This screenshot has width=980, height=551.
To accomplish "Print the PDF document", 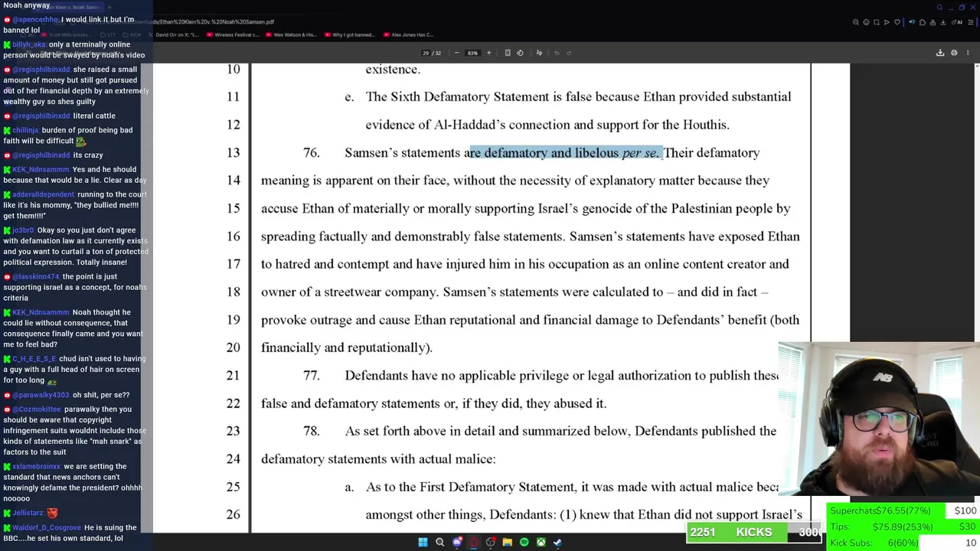I will (x=954, y=53).
